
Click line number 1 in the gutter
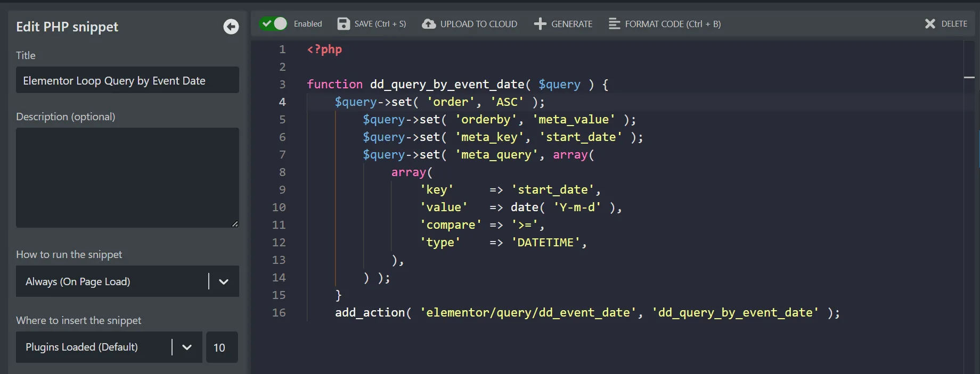[x=282, y=49]
